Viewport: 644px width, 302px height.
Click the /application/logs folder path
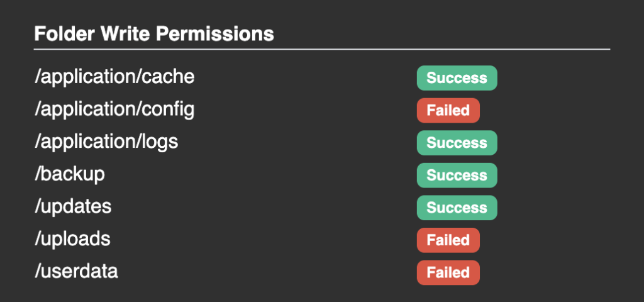point(106,142)
